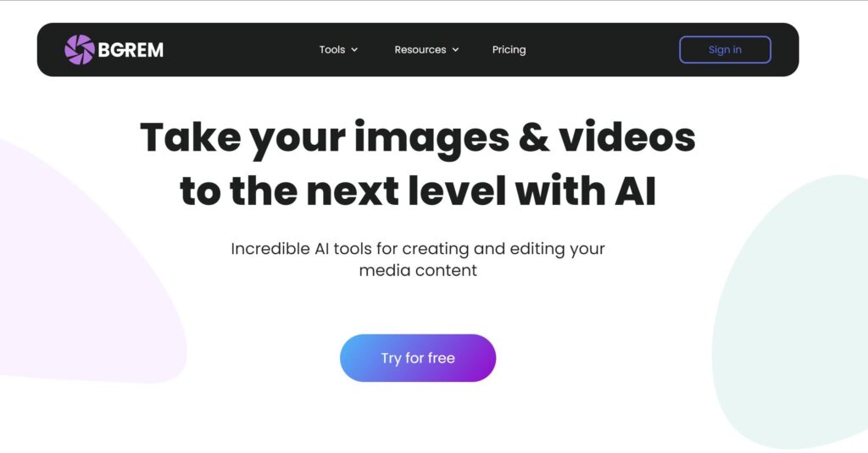Click the pink decorative blob shape
The height and width of the screenshot is (453, 868).
click(x=83, y=277)
